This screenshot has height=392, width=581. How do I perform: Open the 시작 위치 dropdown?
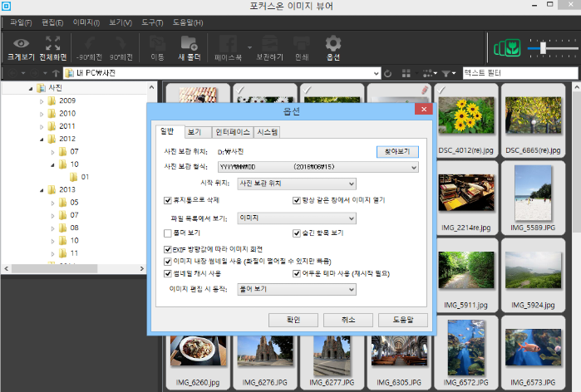pyautogui.click(x=297, y=184)
